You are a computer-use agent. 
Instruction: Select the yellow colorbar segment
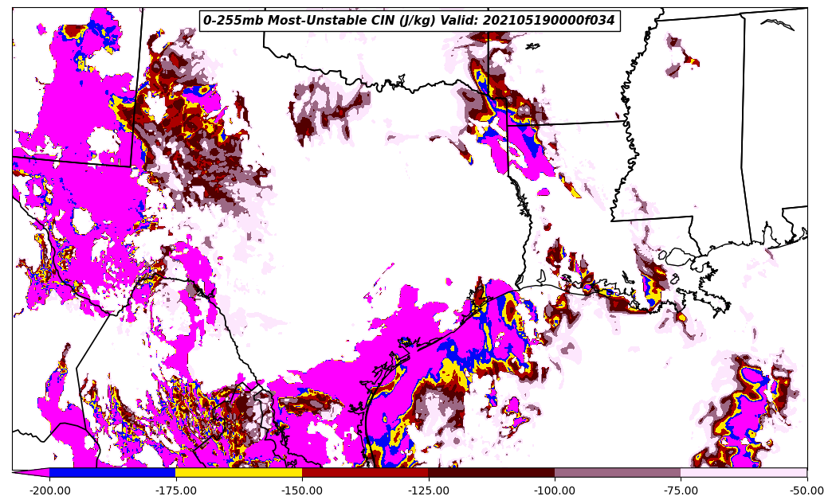[x=239, y=472]
